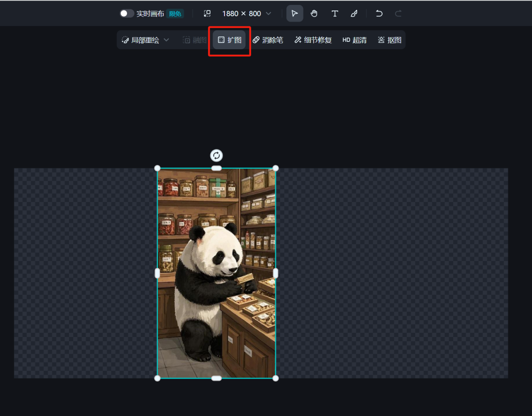The height and width of the screenshot is (416, 532).
Task: Select the 消除笔 eraser pen tool
Action: 268,40
